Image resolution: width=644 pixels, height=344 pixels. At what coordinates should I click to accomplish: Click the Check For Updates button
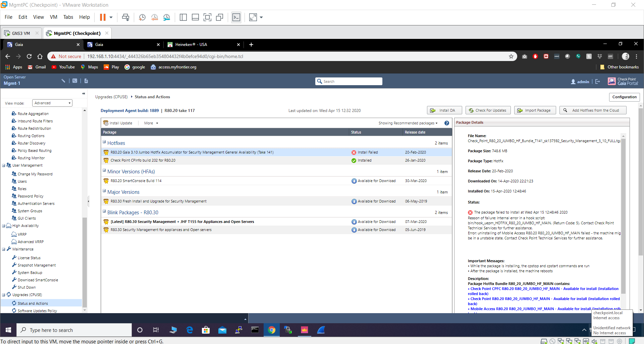pos(488,110)
